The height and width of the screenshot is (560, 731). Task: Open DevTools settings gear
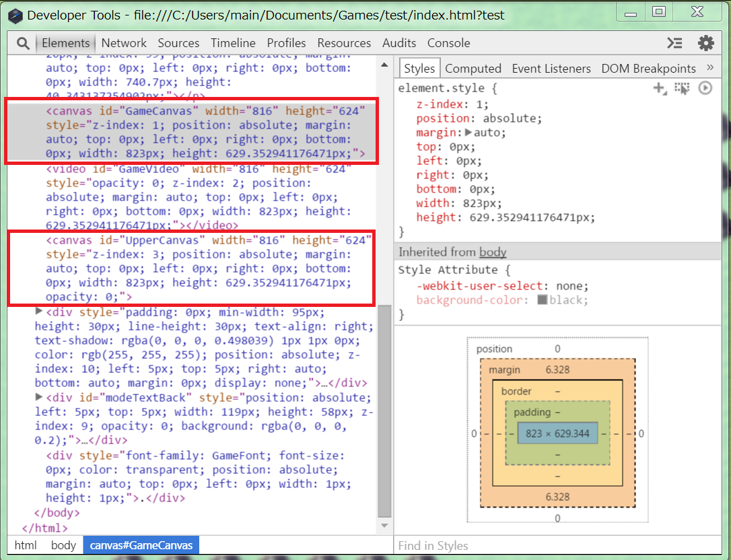tap(705, 43)
